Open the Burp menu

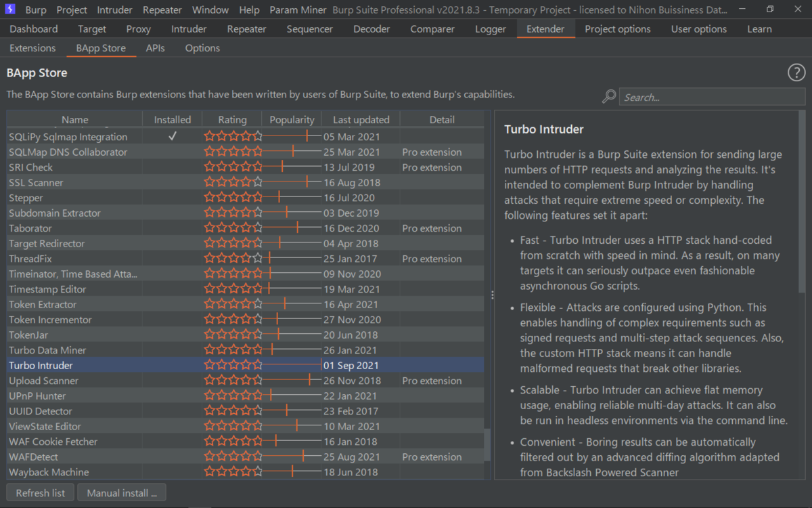tap(36, 10)
